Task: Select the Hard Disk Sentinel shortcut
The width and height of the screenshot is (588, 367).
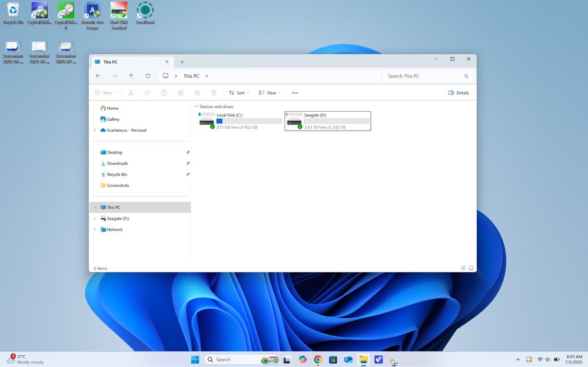Action: pyautogui.click(x=119, y=16)
